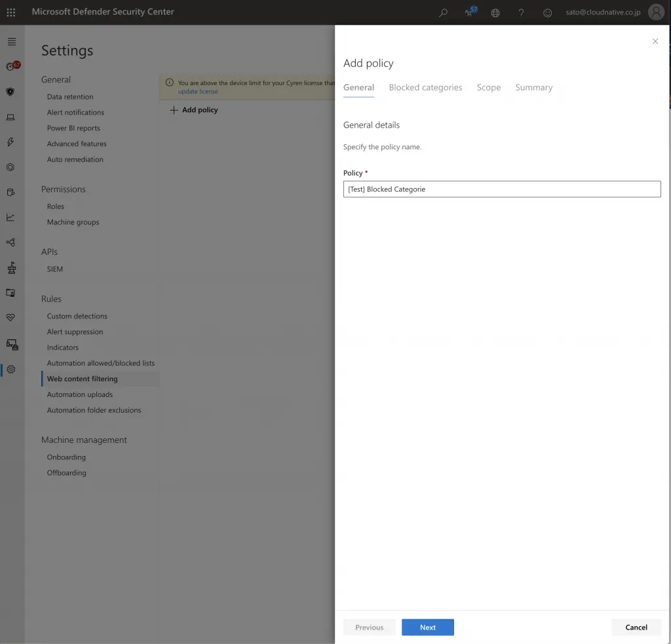Open dashboard icon with 67 badge

[x=11, y=66]
